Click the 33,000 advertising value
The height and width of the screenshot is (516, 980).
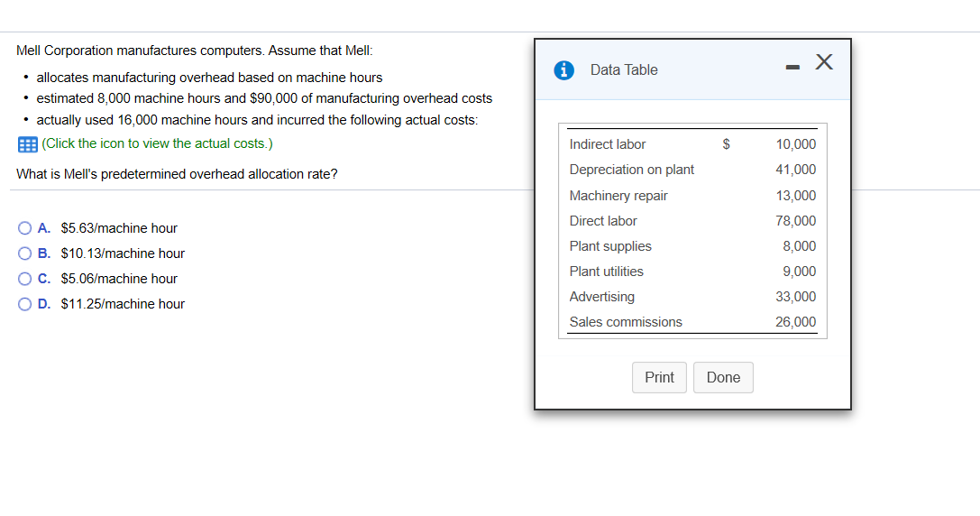[795, 297]
